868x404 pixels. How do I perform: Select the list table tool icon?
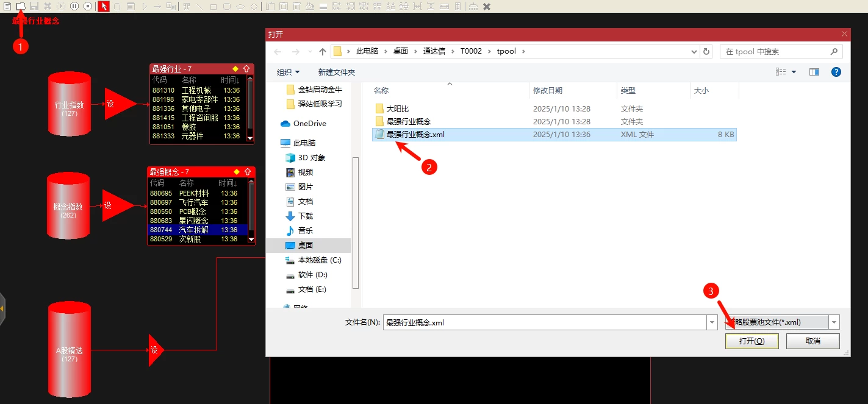click(131, 6)
